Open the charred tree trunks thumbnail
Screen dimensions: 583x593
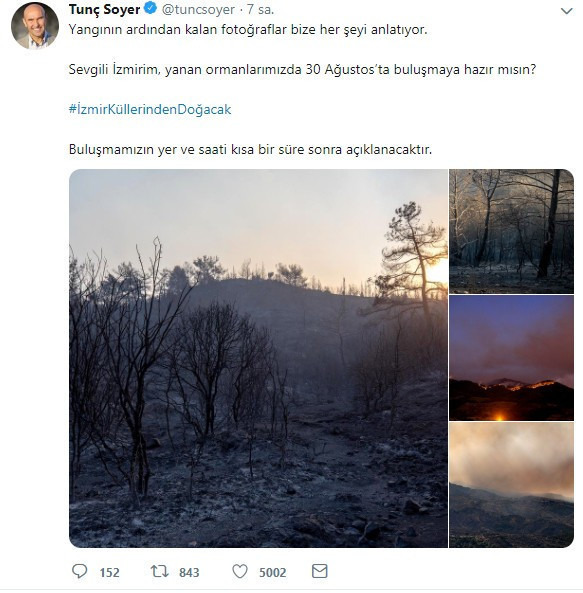pos(511,231)
